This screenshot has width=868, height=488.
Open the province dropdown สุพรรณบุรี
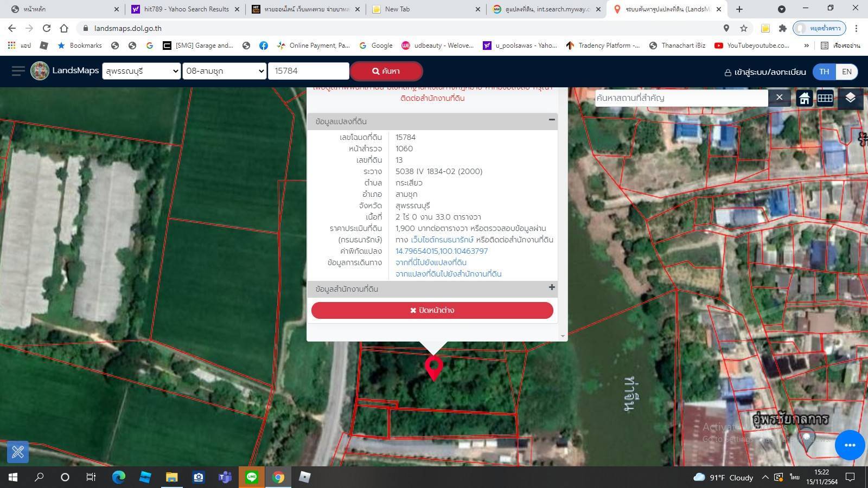141,71
